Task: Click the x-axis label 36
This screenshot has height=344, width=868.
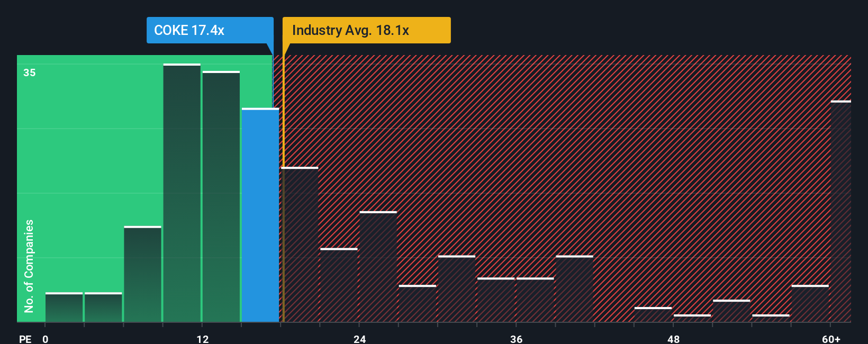Action: [517, 339]
